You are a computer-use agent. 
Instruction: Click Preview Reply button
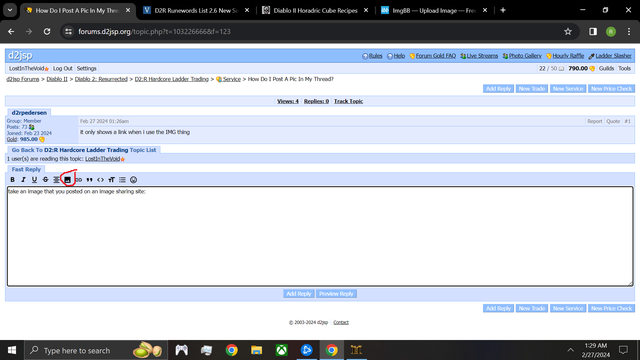pos(336,294)
